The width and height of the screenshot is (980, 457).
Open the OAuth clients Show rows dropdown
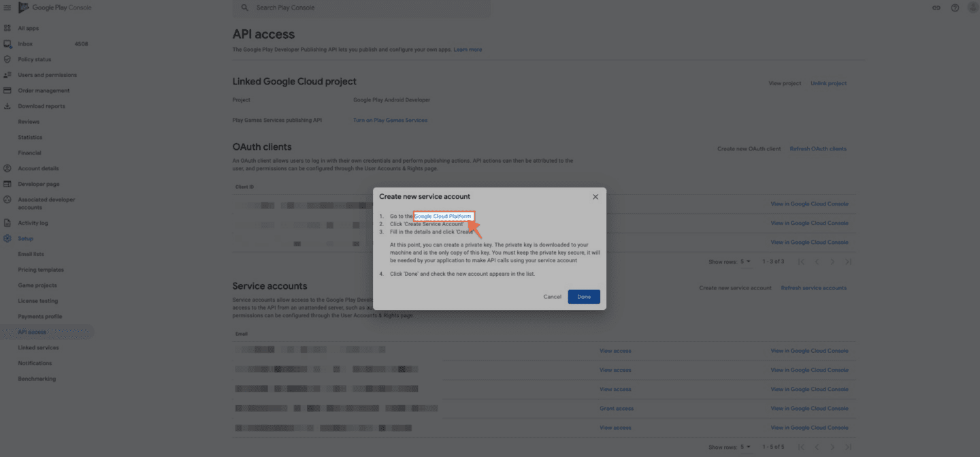coord(746,262)
